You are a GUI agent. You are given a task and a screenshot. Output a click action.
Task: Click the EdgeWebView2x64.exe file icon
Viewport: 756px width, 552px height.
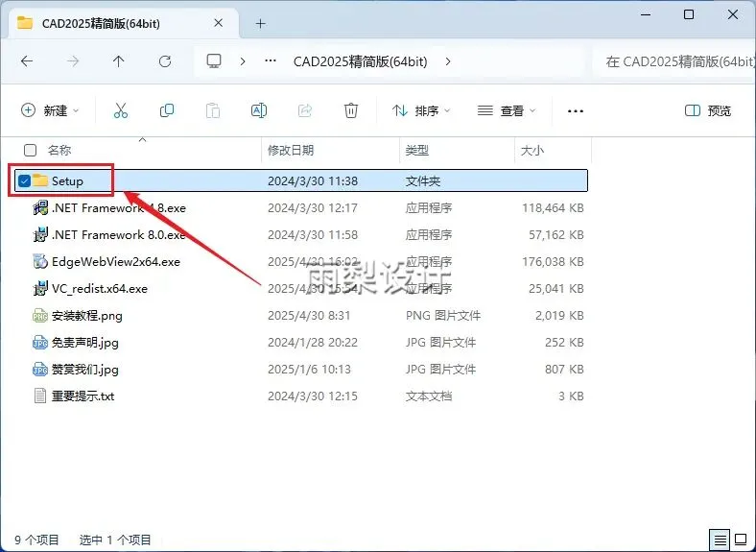40,261
